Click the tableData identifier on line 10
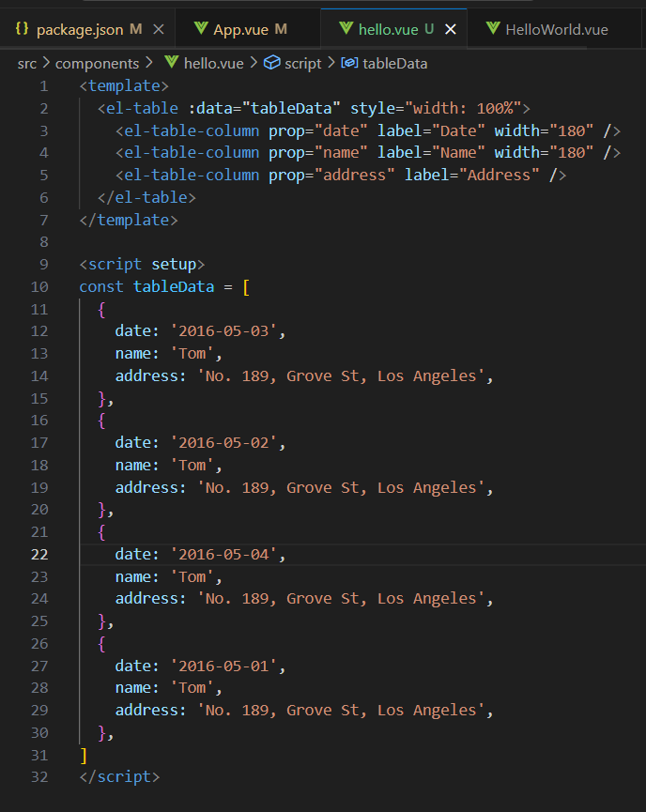 174,287
